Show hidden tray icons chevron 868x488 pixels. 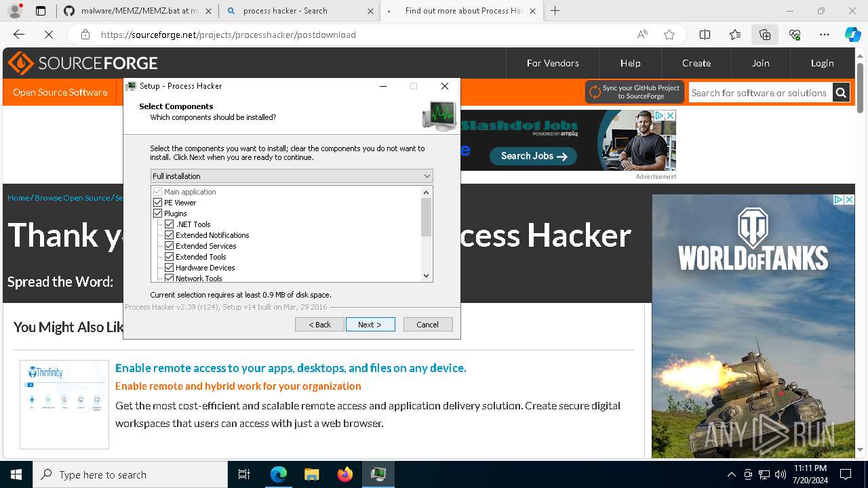[731, 474]
